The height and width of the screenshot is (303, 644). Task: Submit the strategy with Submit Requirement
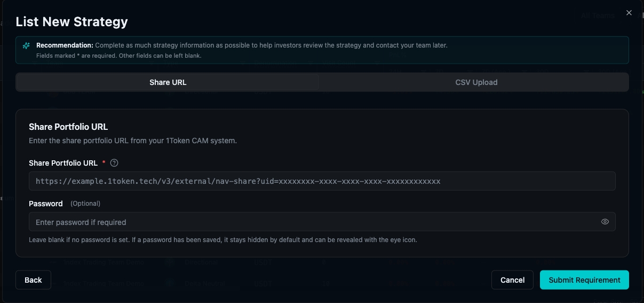click(x=584, y=280)
